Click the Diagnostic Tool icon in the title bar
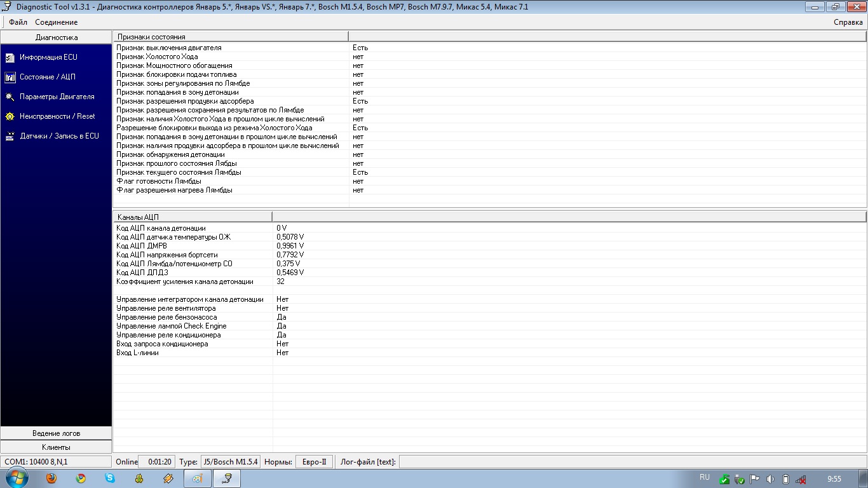 8,7
